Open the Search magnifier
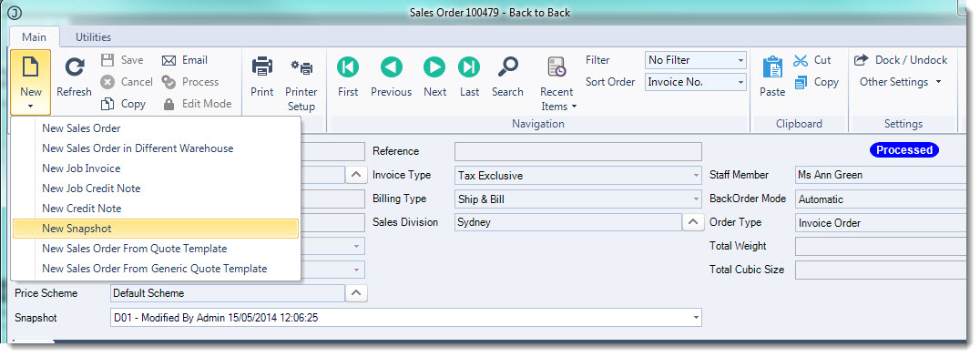980x357 pixels. (x=507, y=66)
